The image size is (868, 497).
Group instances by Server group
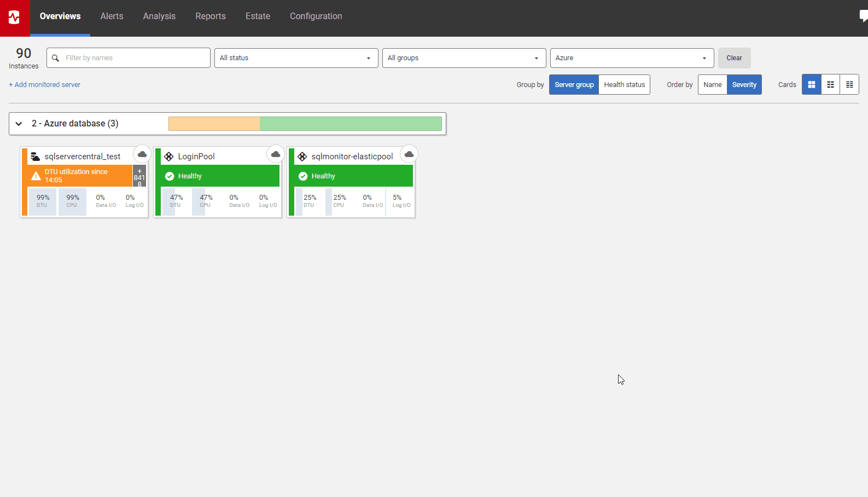[574, 85]
